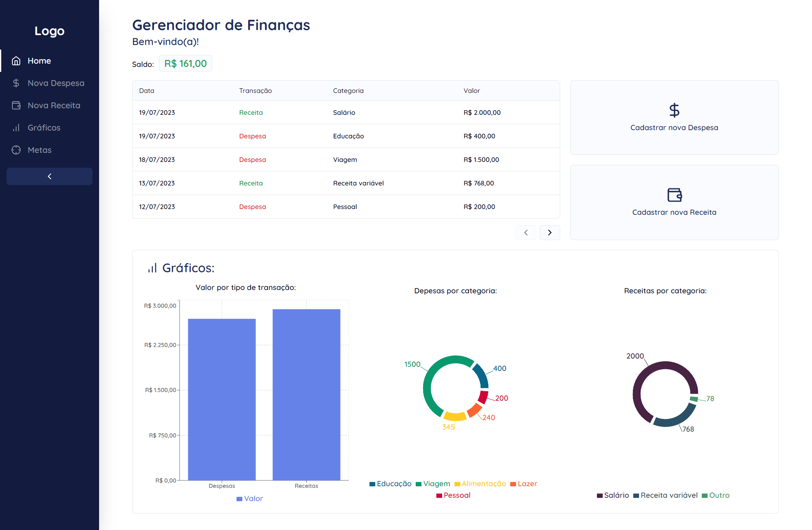The image size is (812, 530).
Task: Select the Metas target icon
Action: [x=16, y=150]
